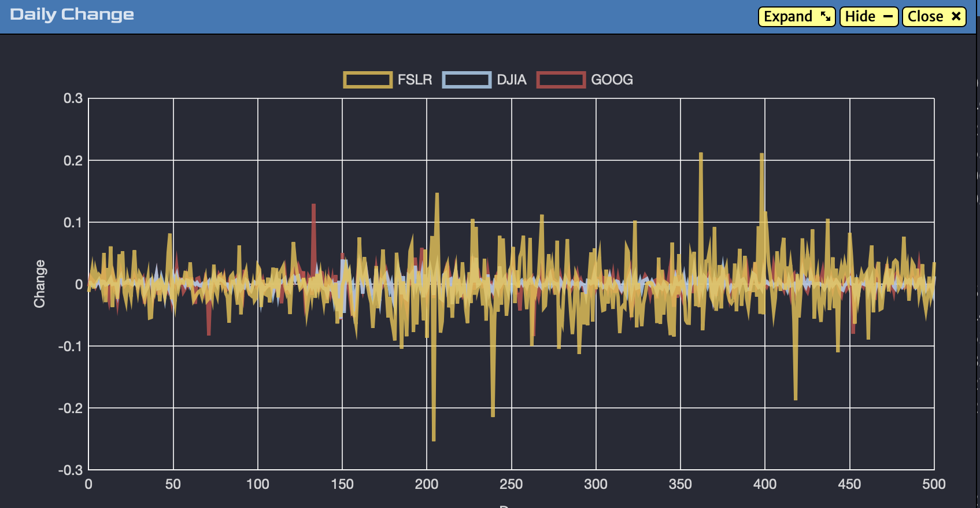
Task: Click the -0.1 y-axis tick label
Action: 71,346
